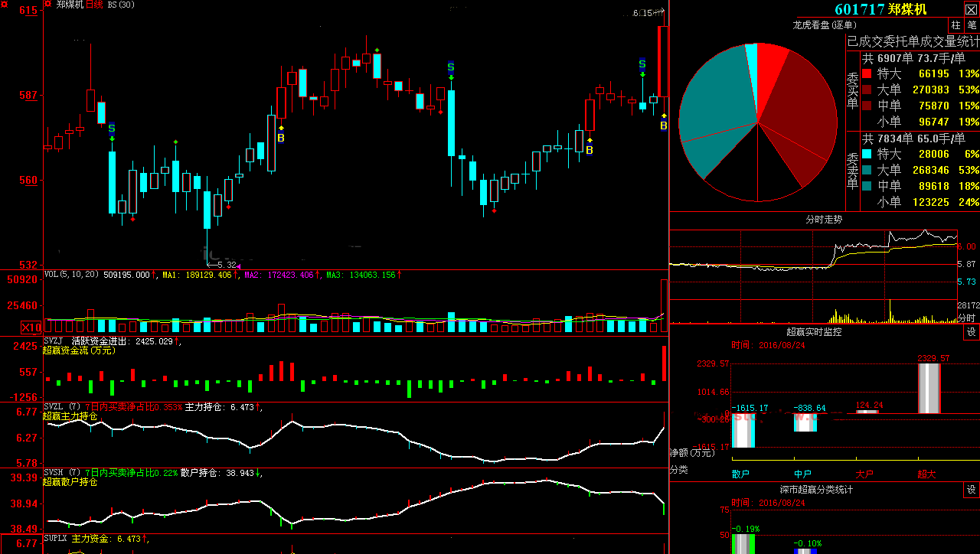
Task: Click the 超赢实时监控 panel title
Action: coord(814,332)
